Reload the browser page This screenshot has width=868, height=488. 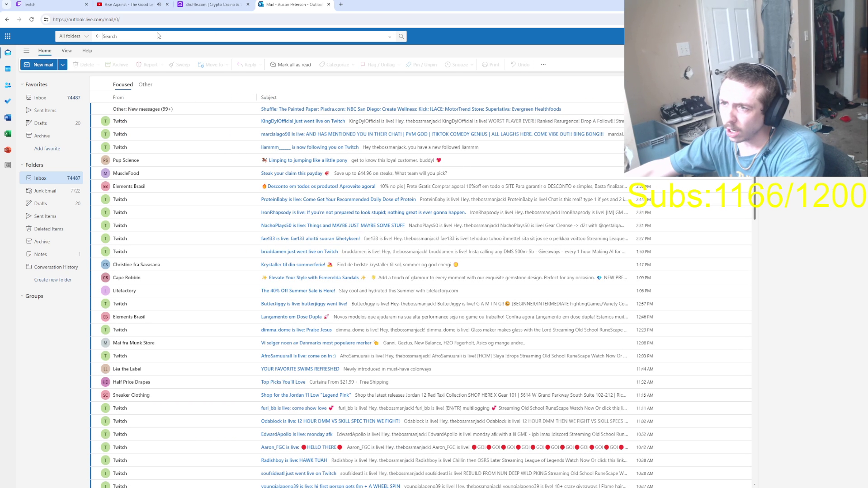(31, 19)
